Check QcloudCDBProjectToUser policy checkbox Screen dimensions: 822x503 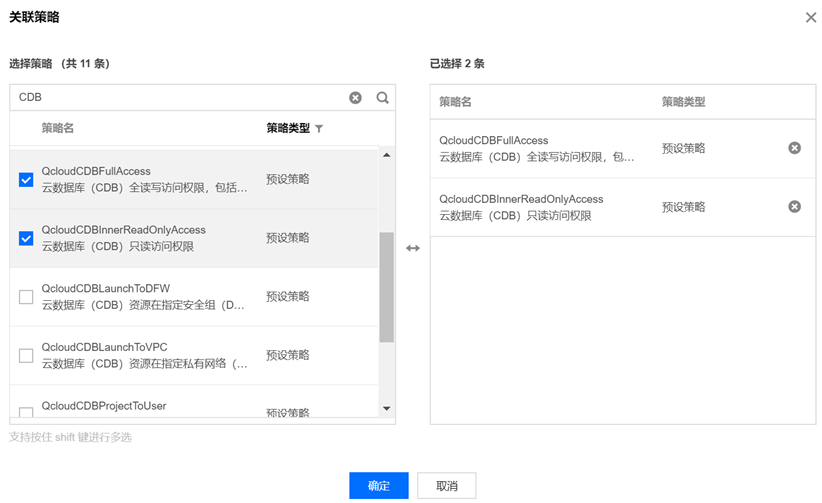(x=26, y=412)
